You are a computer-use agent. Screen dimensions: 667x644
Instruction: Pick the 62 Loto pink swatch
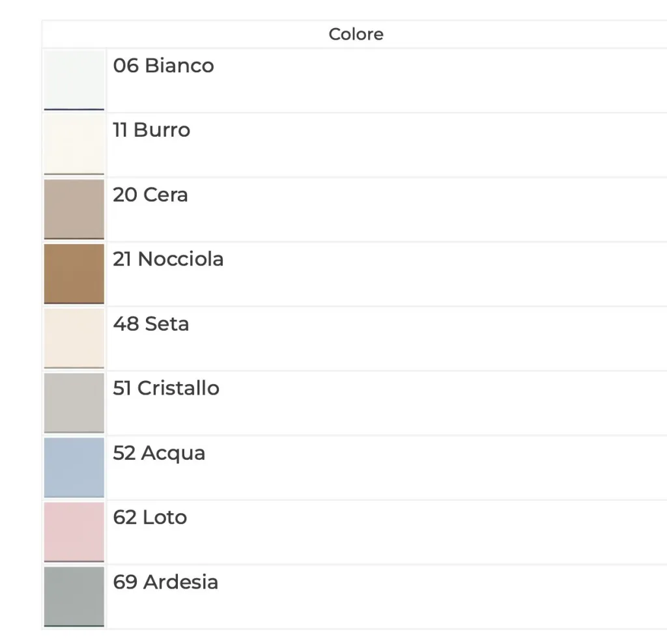[x=74, y=532]
